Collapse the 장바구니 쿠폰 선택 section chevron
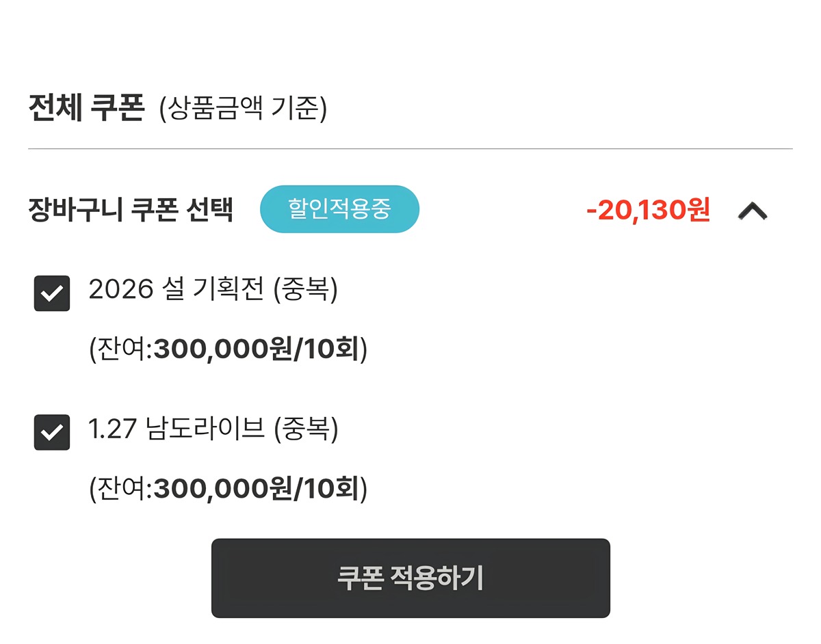 [x=753, y=211]
